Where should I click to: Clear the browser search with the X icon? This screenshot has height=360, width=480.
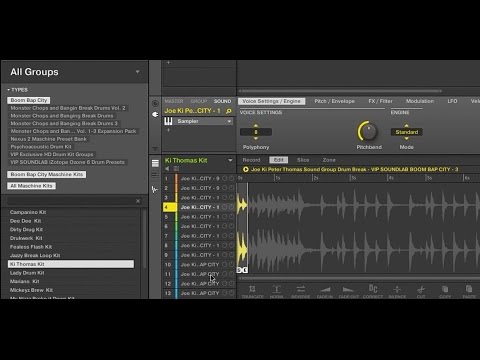(138, 201)
